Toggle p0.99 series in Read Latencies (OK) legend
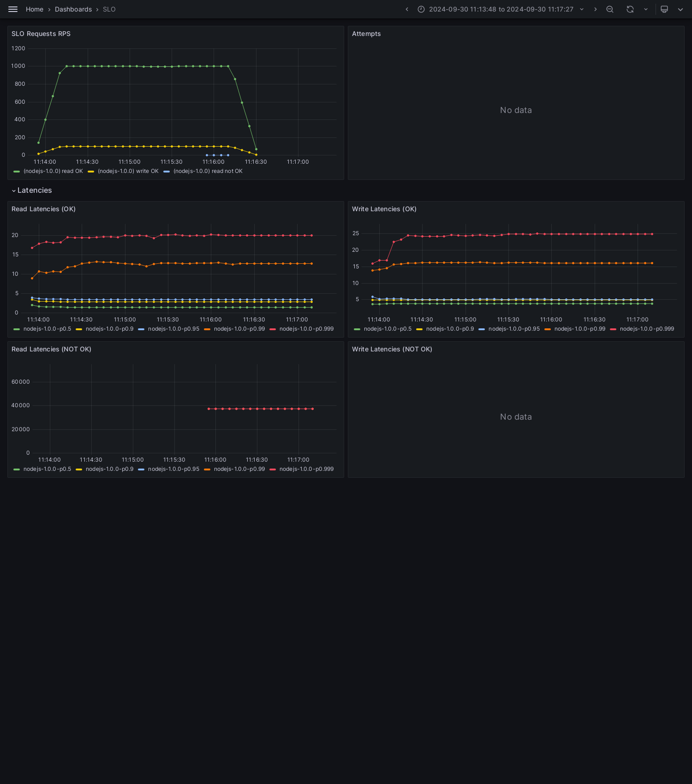The image size is (692, 784). (x=239, y=329)
